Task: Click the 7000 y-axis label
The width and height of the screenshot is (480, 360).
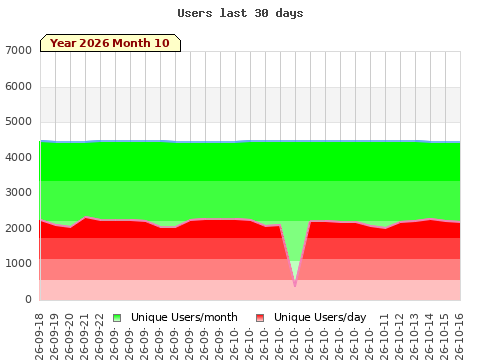Action: pos(18,50)
